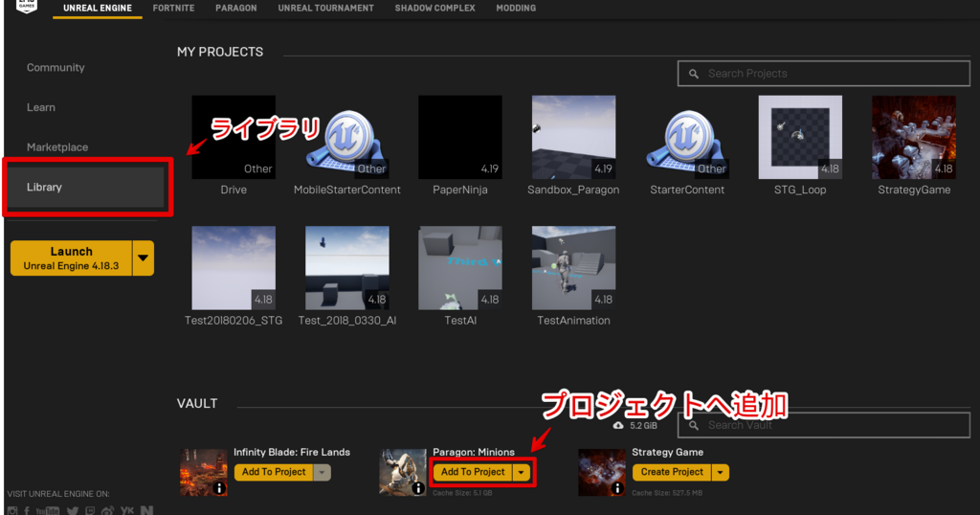Focus the Search Projects field
Image resolution: width=980 pixels, height=515 pixels.
824,74
